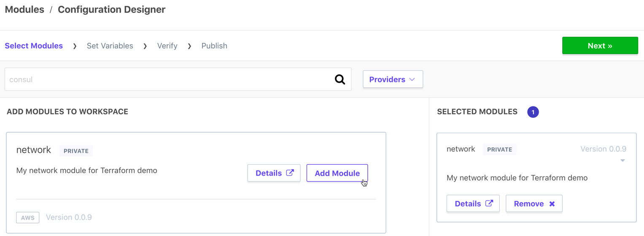Click the AWS provider tag
Image resolution: width=644 pixels, height=236 pixels.
tap(28, 217)
